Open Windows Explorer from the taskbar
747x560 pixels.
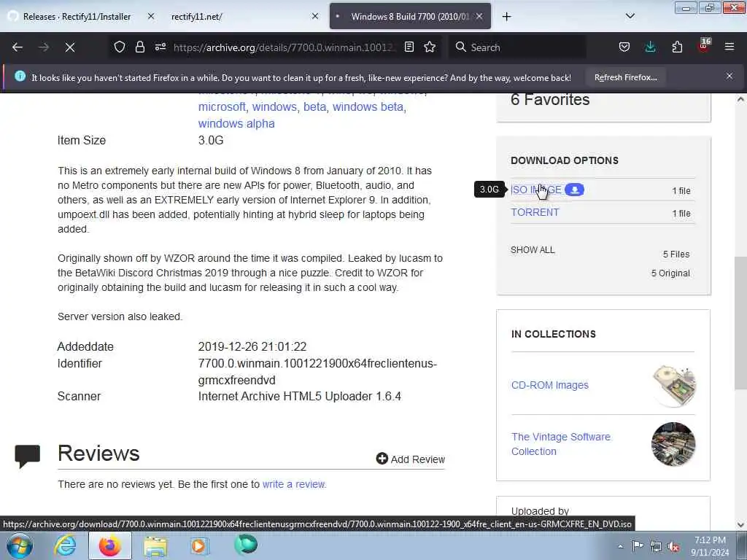(x=155, y=547)
